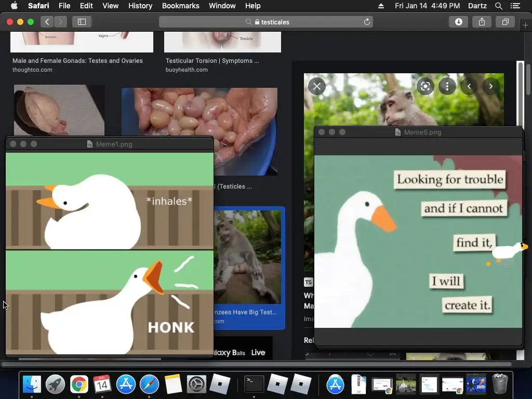Open Testicular Torsion | Symptoms result

pos(212,61)
